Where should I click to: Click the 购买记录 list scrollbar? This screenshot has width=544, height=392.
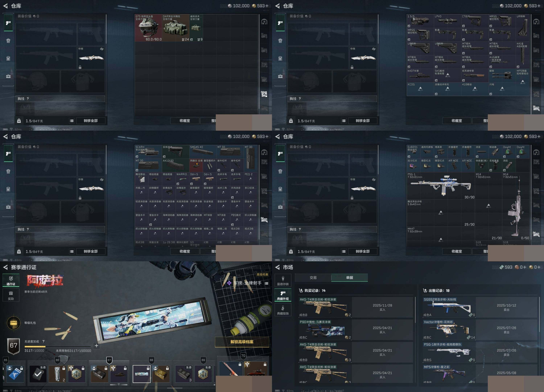(415, 310)
